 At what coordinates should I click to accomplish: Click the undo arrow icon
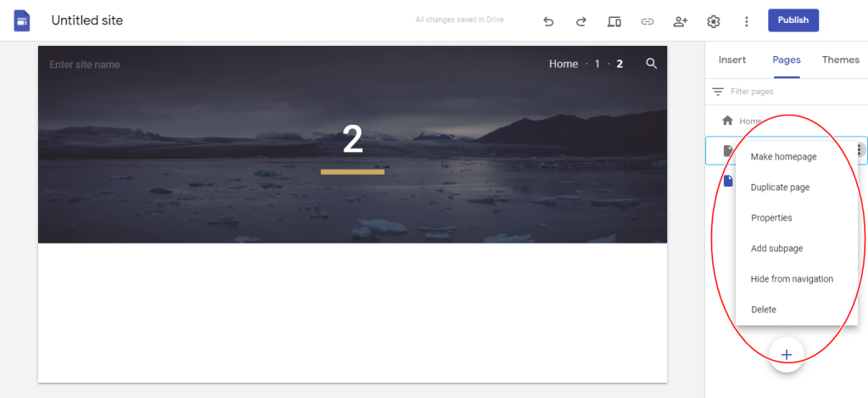coord(548,21)
